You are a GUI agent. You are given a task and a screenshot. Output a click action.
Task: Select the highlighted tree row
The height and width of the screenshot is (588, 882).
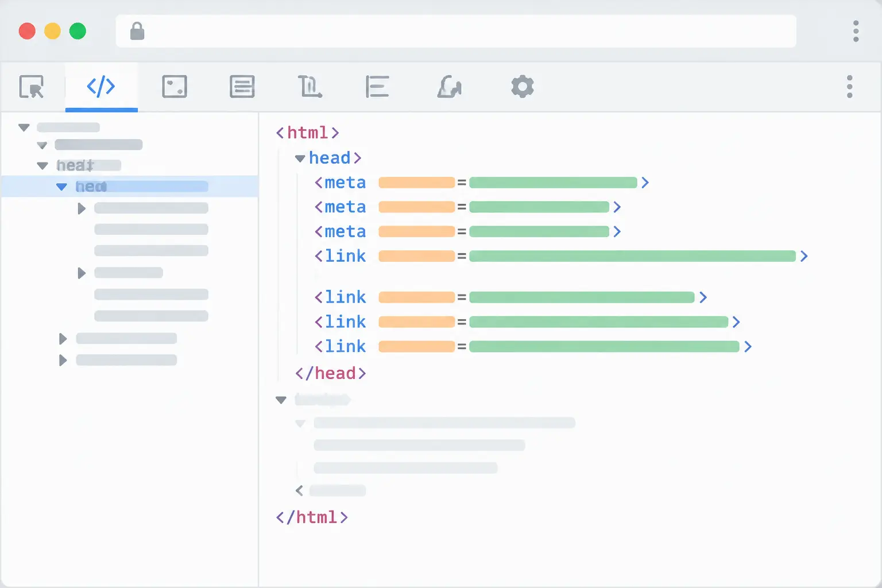pyautogui.click(x=130, y=187)
